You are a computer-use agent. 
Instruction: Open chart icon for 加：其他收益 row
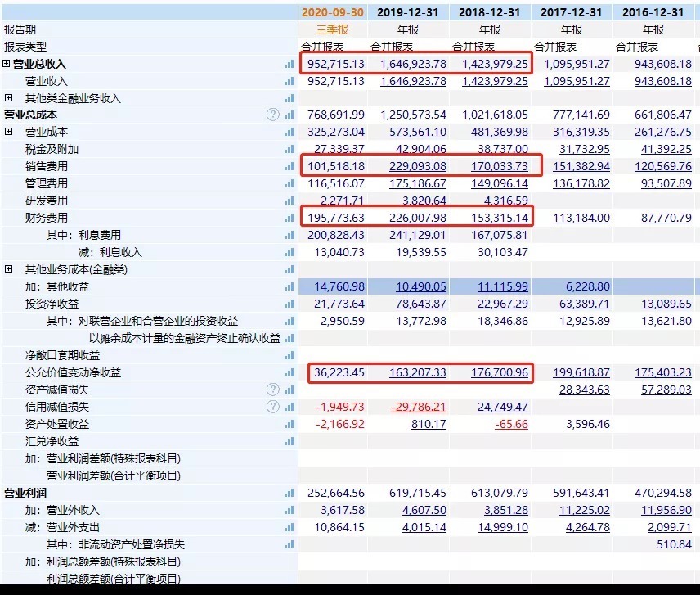pyautogui.click(x=289, y=286)
